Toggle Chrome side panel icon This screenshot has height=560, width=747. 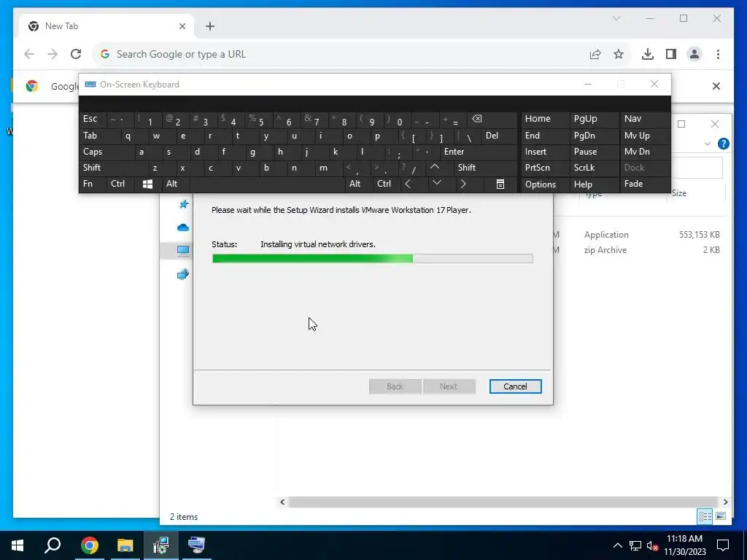tap(671, 54)
